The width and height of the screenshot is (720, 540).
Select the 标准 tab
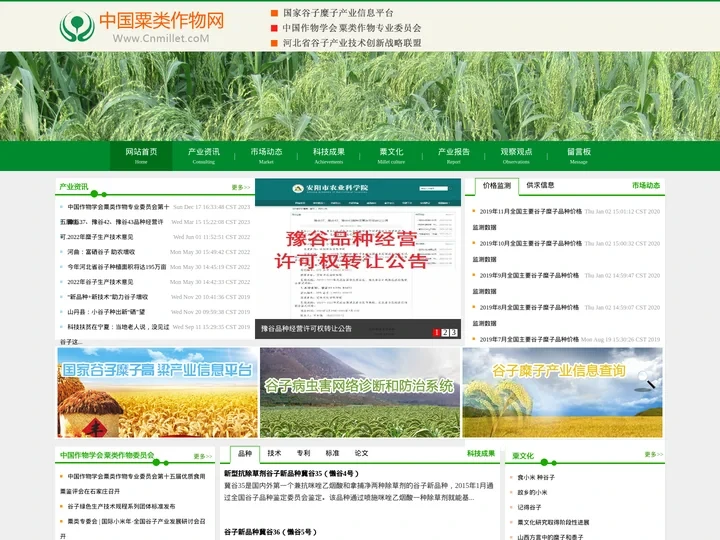(x=332, y=453)
